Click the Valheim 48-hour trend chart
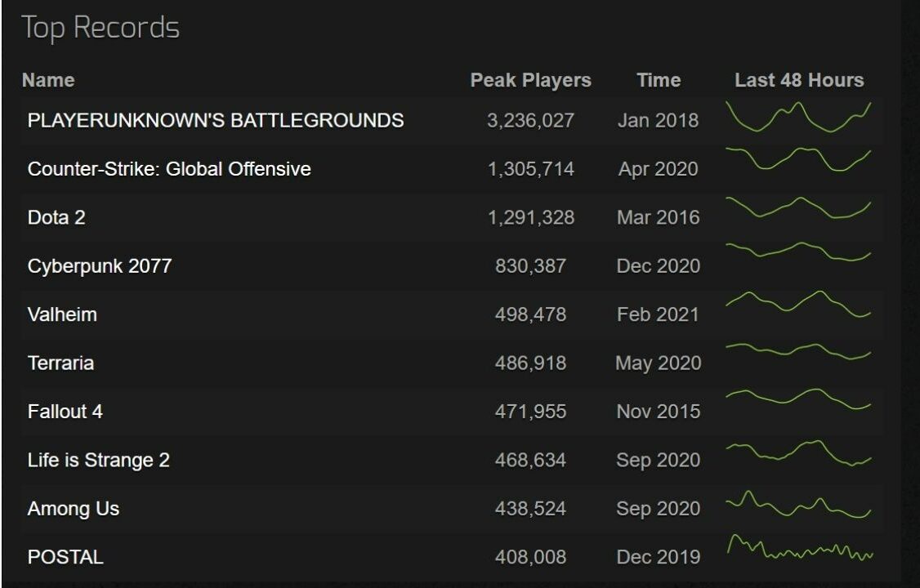 798,304
